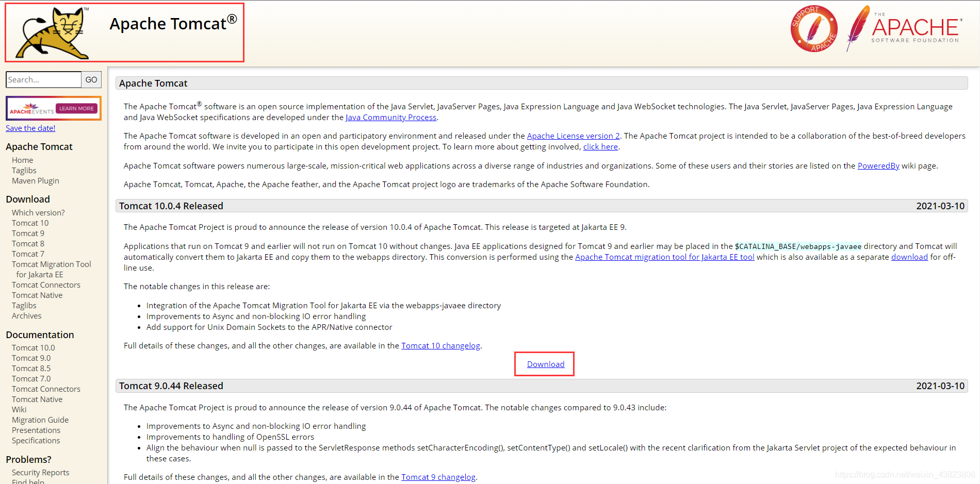This screenshot has height=484, width=980.
Task: Click the Download link for Tomcat 10.0.4
Action: (x=546, y=364)
